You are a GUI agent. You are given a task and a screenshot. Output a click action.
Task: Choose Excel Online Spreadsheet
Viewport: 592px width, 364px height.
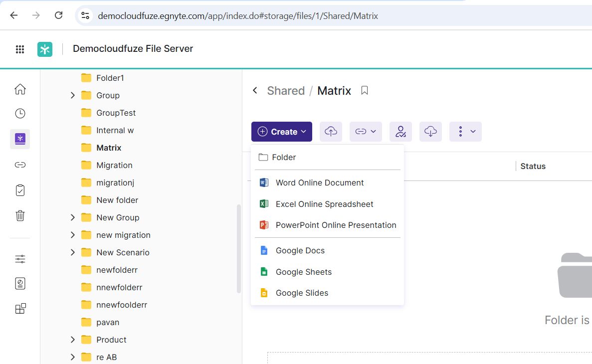pyautogui.click(x=327, y=204)
